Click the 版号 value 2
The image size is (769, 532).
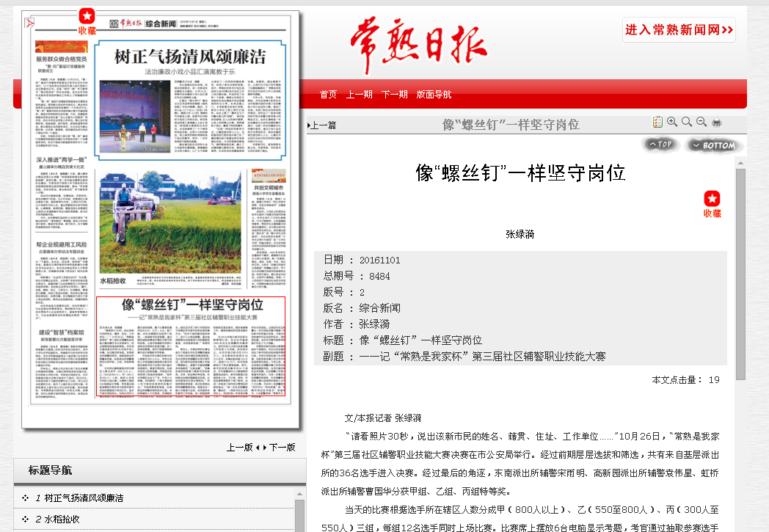tap(362, 292)
